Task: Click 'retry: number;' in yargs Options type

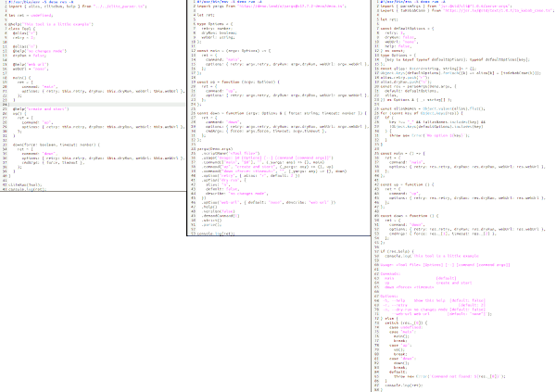Action: [x=217, y=29]
